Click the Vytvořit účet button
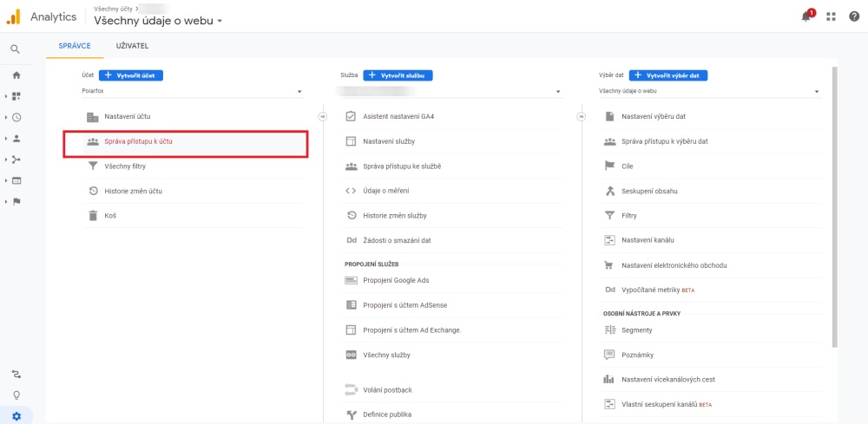The image size is (868, 424). coord(131,75)
